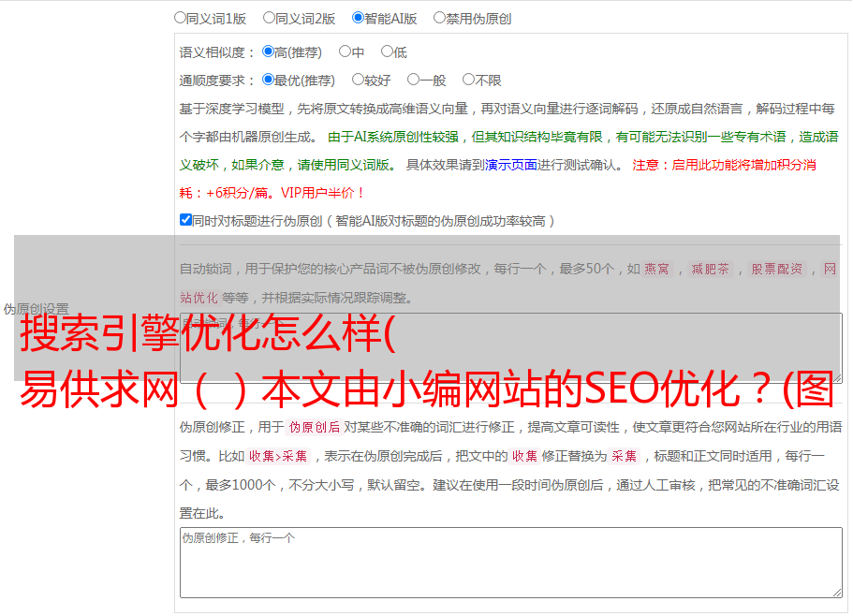
Task: Choose the 智能AI版 radio option
Action: [x=358, y=18]
